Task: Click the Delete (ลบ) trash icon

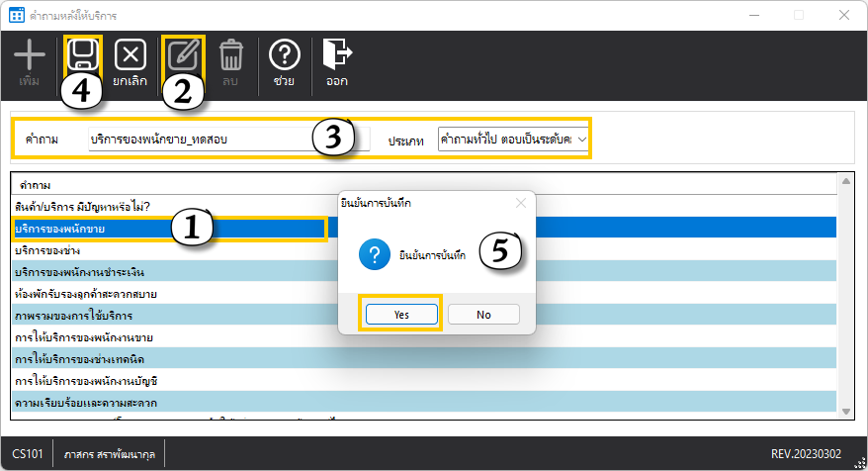Action: pos(230,55)
